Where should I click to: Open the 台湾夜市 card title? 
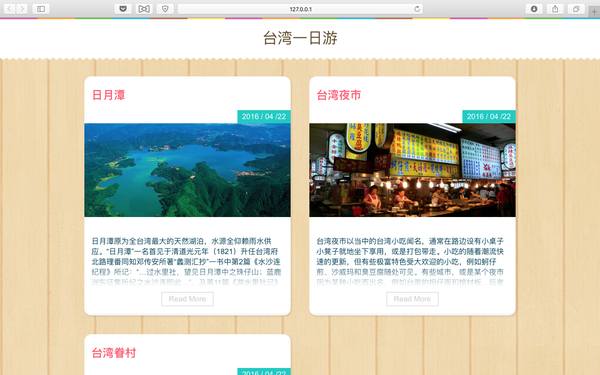click(x=339, y=95)
